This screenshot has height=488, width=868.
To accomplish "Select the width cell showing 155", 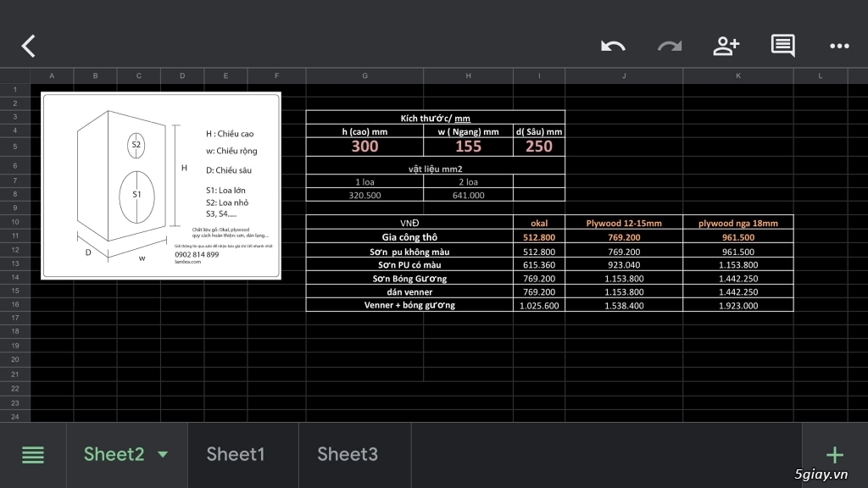I will (468, 147).
